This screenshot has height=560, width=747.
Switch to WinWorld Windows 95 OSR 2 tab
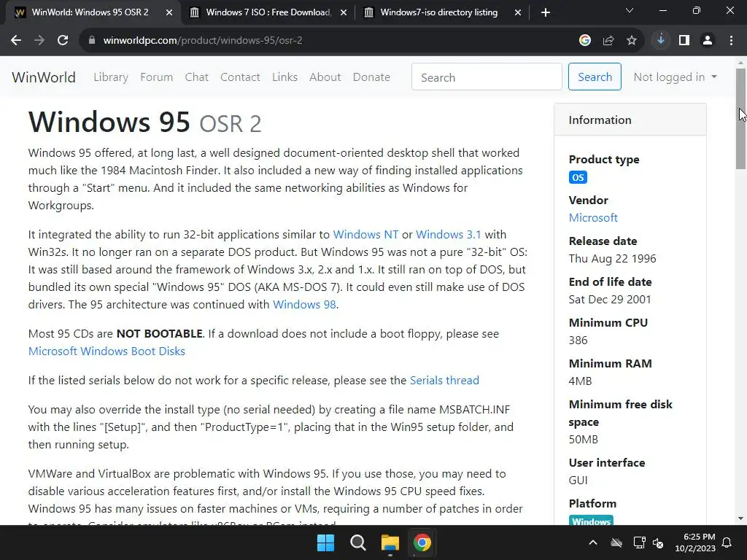(90, 12)
